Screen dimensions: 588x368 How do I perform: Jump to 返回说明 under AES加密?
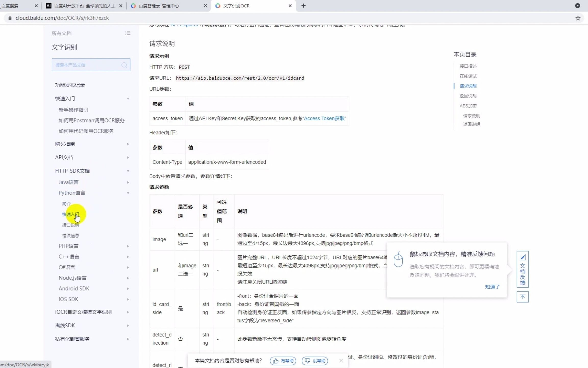(x=471, y=124)
